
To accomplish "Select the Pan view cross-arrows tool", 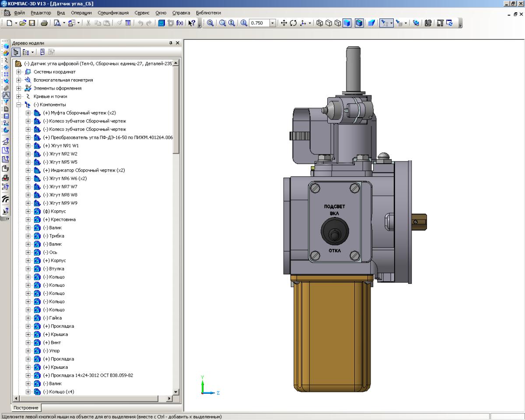I will [283, 23].
